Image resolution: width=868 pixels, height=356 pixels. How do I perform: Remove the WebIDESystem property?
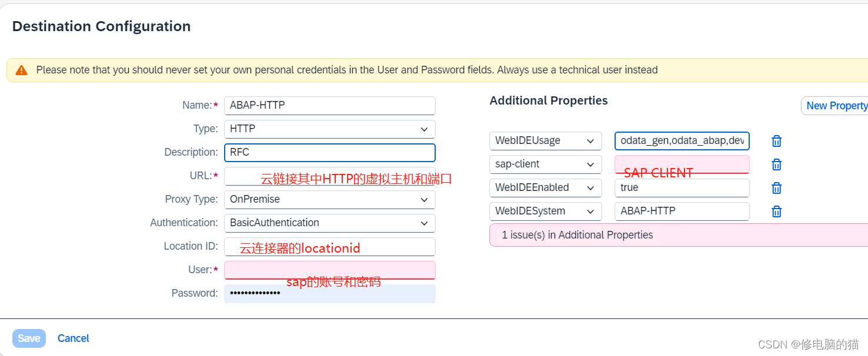776,211
